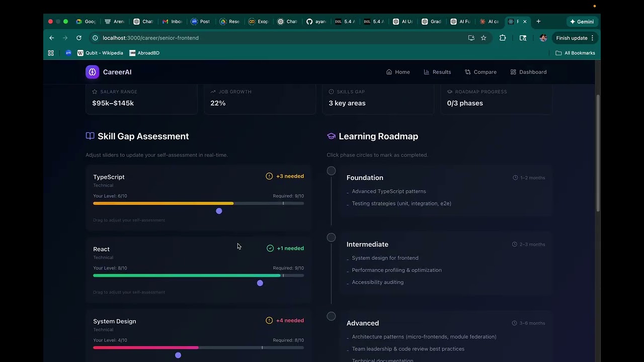This screenshot has height=362, width=644.
Task: Reload the page with the refresh icon
Action: (x=78, y=38)
